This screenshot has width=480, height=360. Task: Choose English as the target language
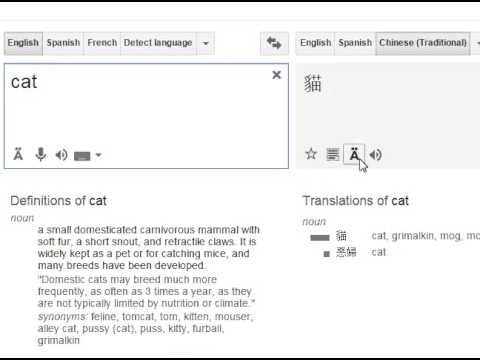click(x=315, y=43)
